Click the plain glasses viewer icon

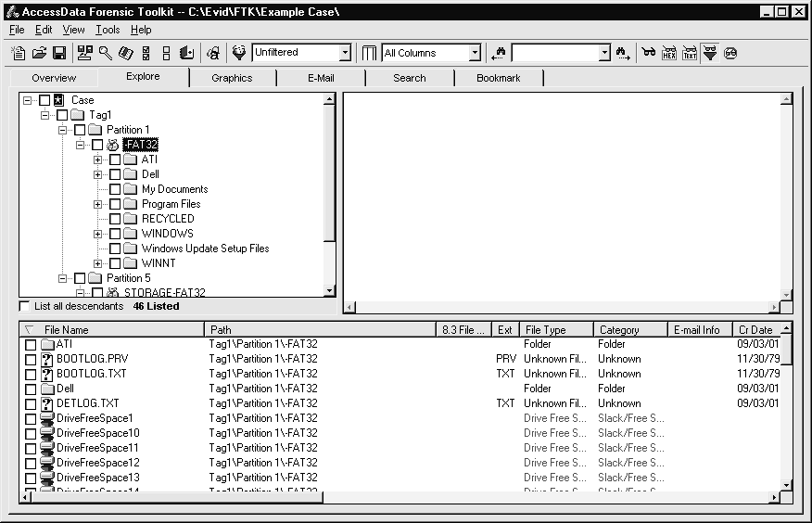pyautogui.click(x=648, y=52)
